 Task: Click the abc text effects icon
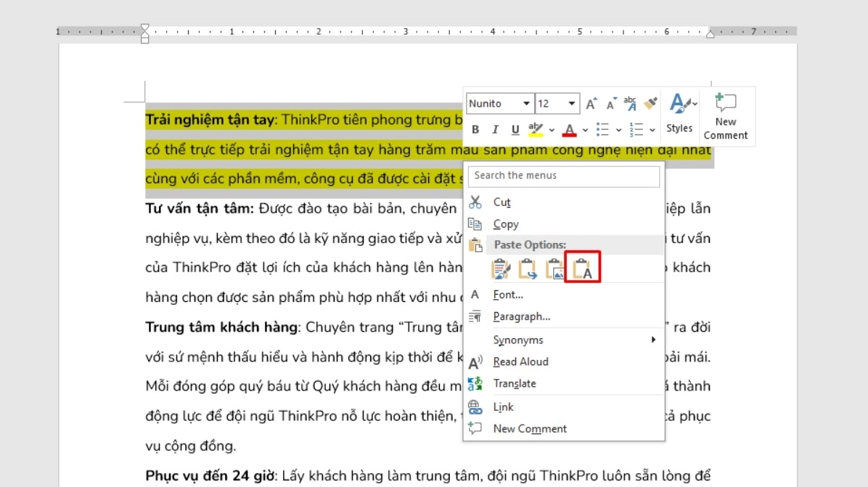point(631,104)
